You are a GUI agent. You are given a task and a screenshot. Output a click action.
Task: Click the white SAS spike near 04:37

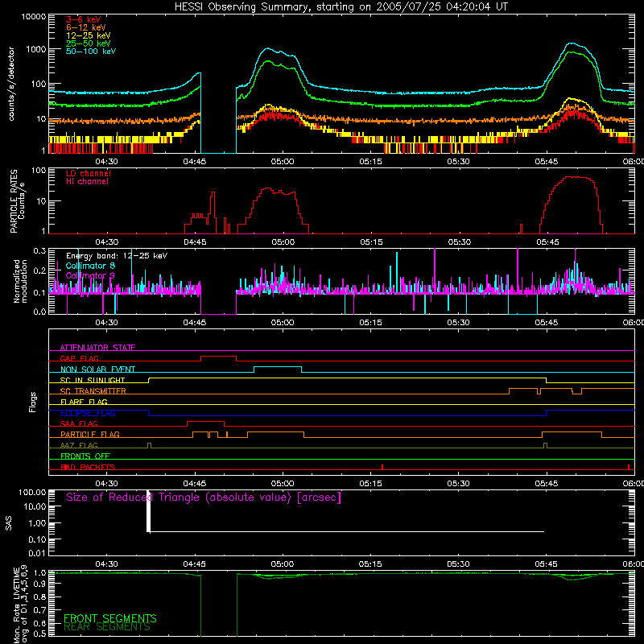click(149, 511)
